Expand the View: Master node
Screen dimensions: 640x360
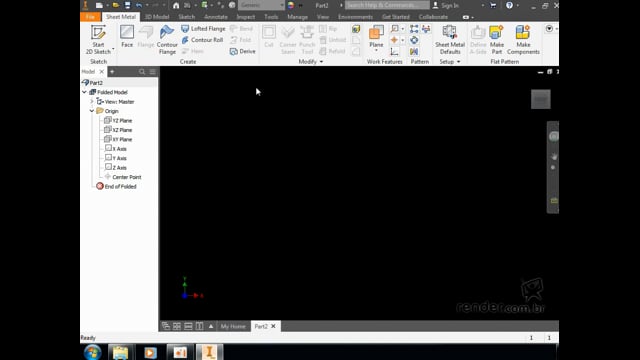pos(92,102)
